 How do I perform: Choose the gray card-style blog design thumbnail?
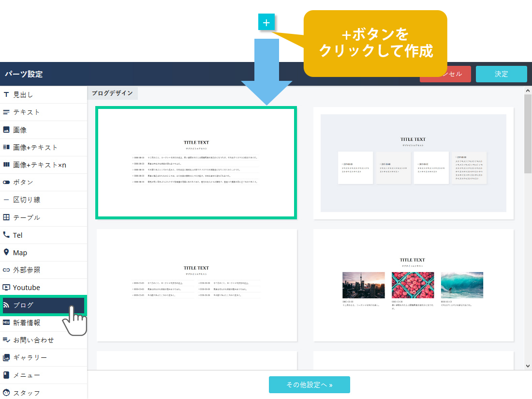413,163
